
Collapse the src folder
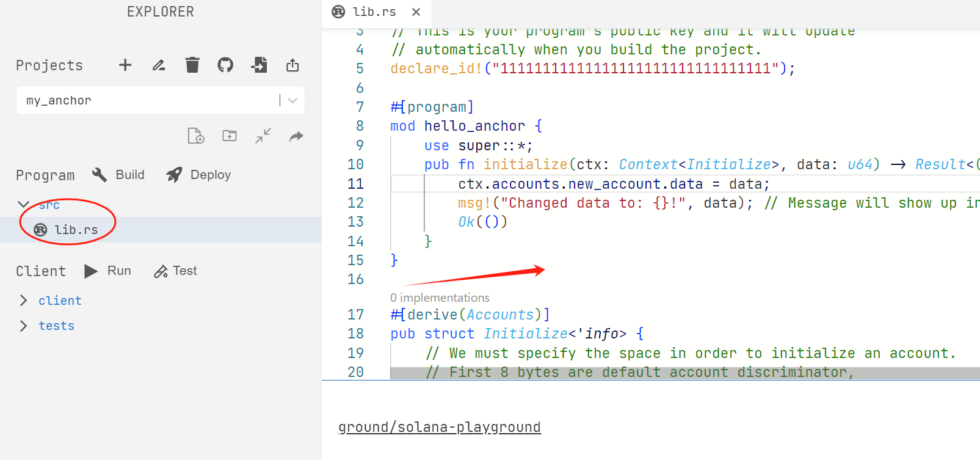[24, 205]
